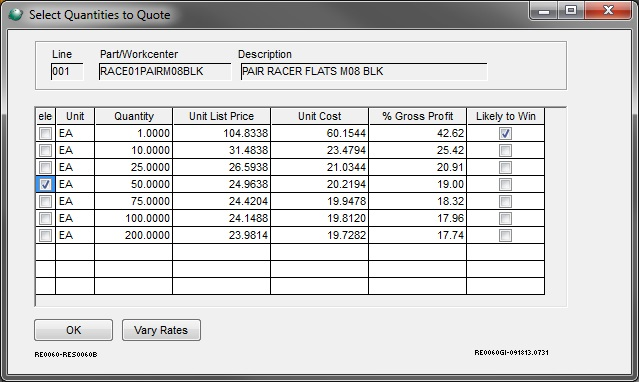Click the Part/Workcenter field RACE01PAIRM08BLK

coord(165,71)
